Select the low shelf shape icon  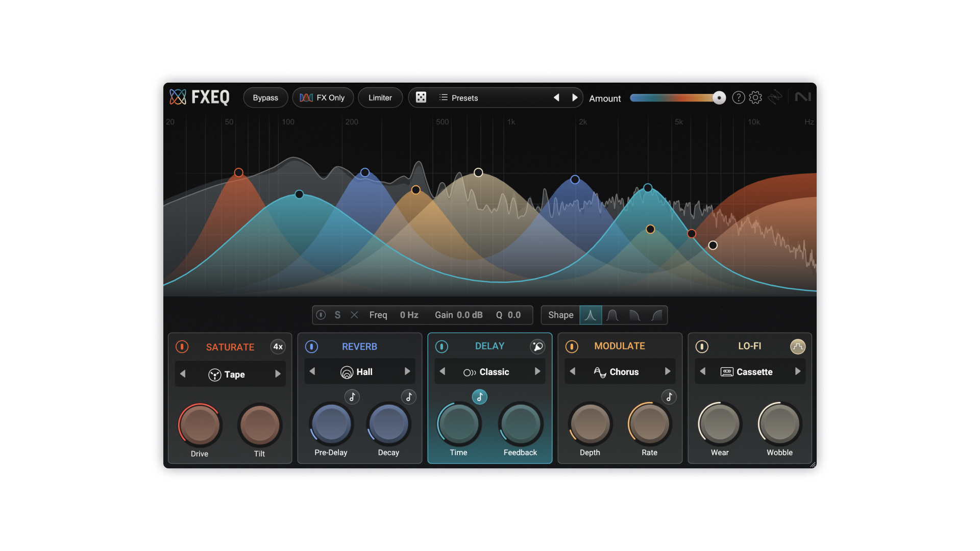point(634,315)
